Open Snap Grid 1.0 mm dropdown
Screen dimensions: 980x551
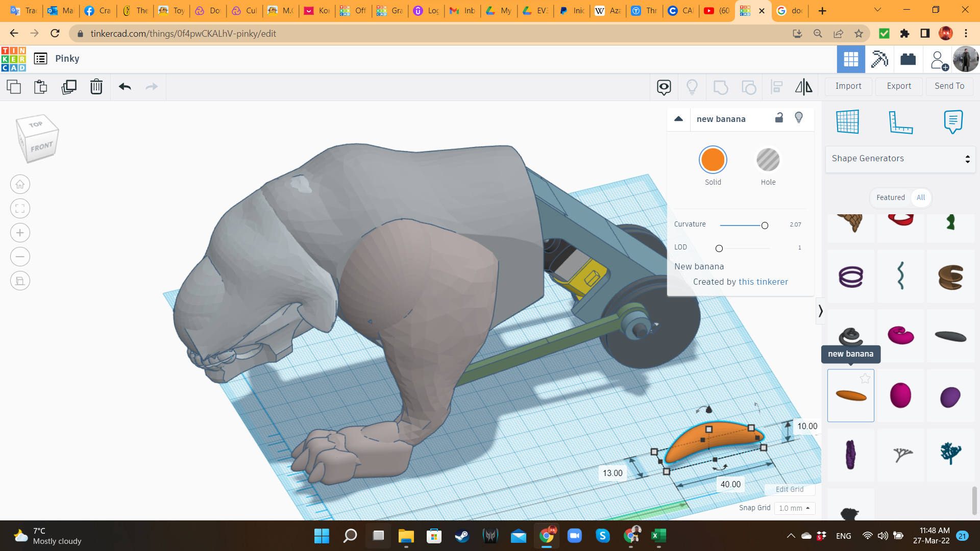click(x=794, y=508)
